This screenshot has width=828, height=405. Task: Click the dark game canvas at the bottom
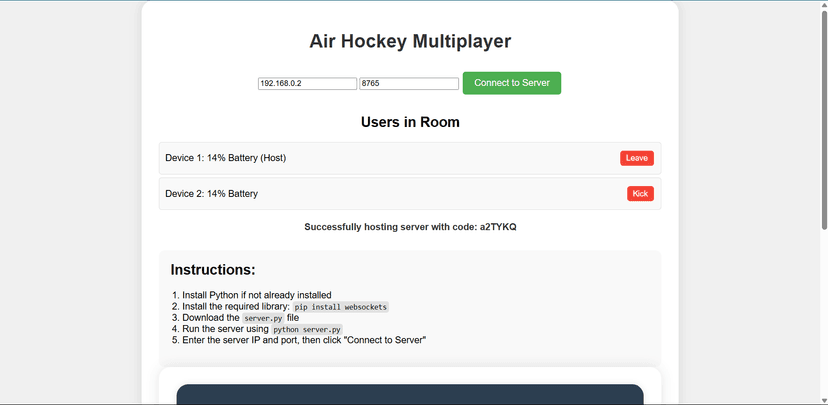click(x=410, y=395)
